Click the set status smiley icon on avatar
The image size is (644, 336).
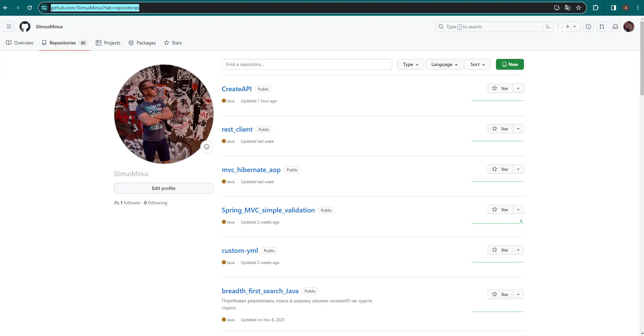tap(207, 147)
